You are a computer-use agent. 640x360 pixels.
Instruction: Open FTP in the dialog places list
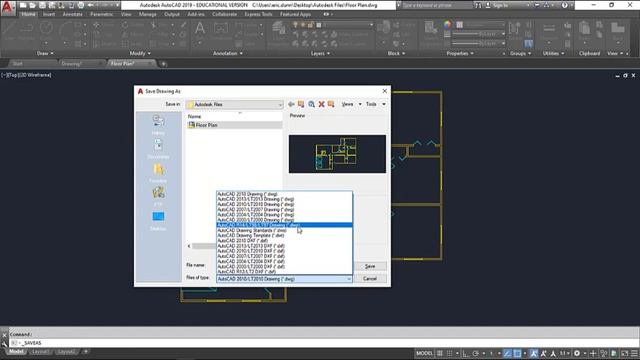coord(158,196)
